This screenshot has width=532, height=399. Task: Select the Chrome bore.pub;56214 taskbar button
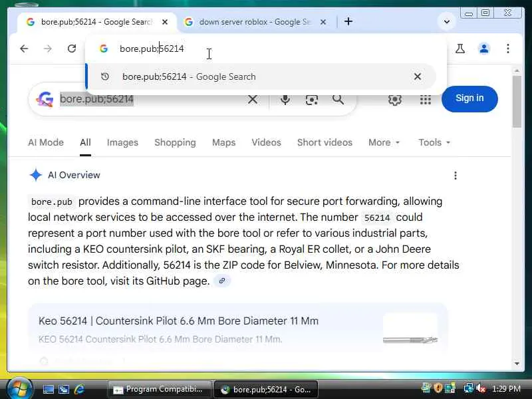pyautogui.click(x=265, y=390)
